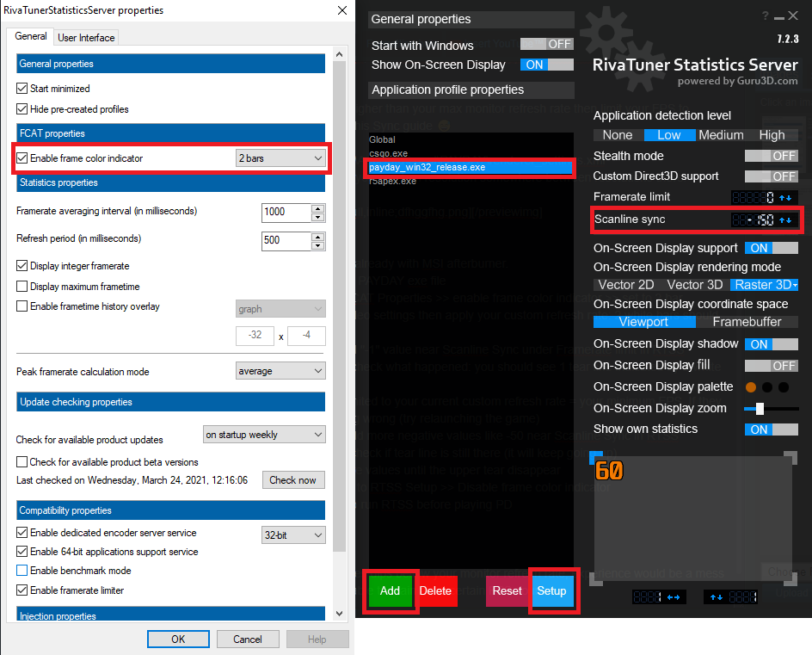Toggle On-Screen Display fill switch
Viewport: 812px width, 655px height.
point(771,366)
